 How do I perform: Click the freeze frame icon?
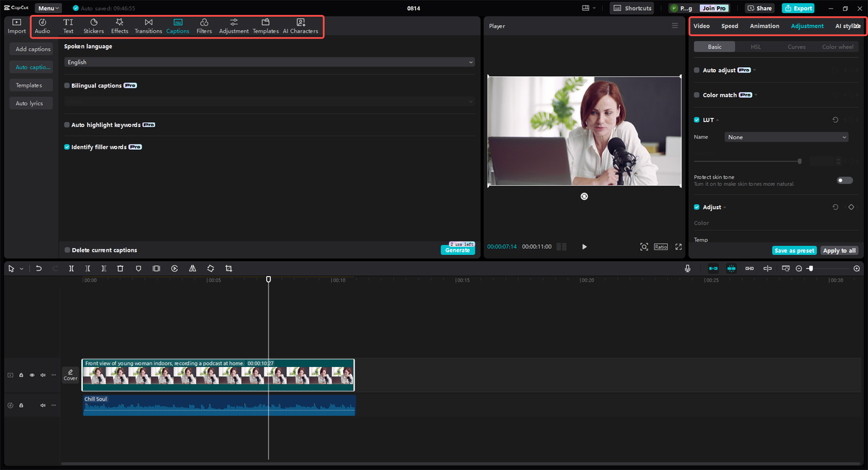(x=156, y=269)
